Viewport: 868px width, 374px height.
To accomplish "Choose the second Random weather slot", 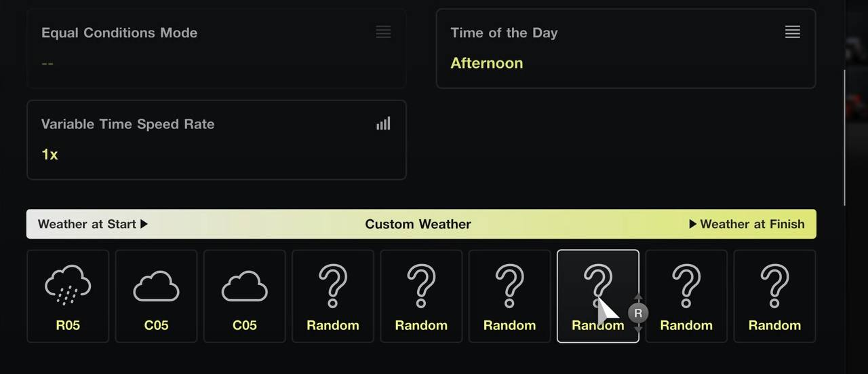I will (421, 296).
